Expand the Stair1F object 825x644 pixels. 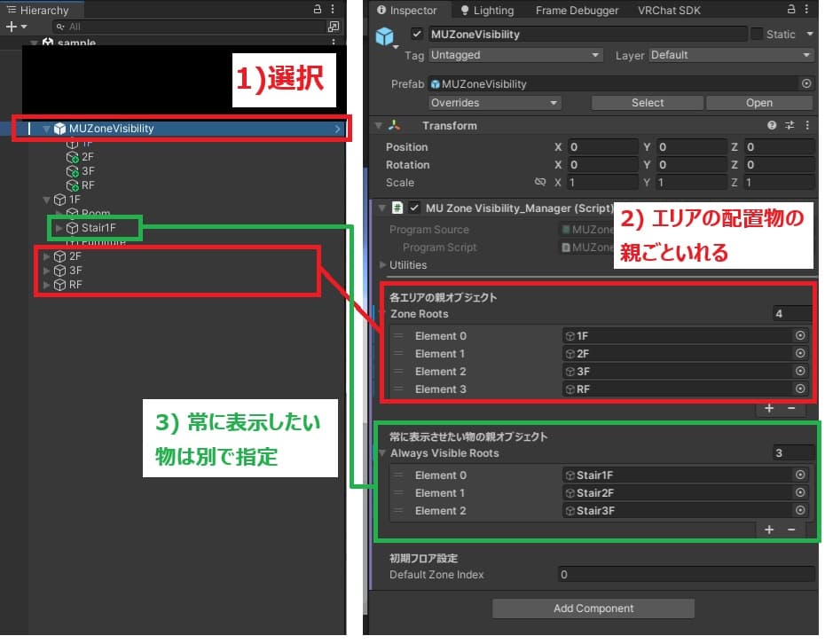click(x=59, y=228)
